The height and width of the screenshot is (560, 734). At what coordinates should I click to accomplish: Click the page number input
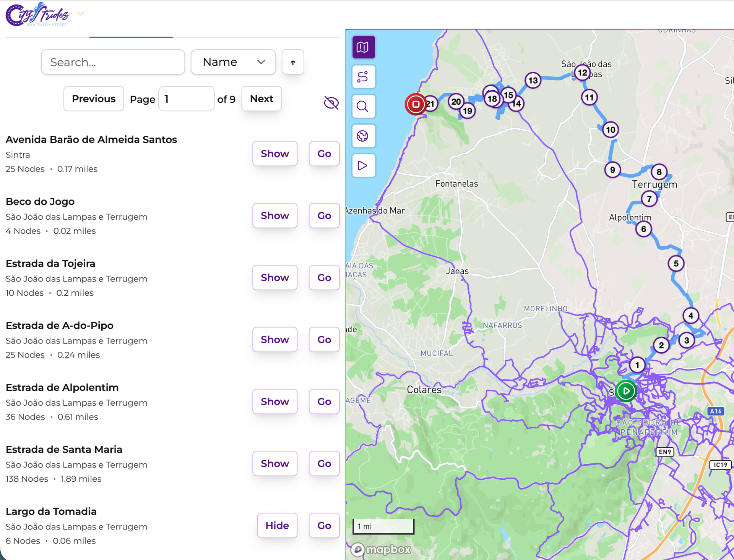[186, 99]
